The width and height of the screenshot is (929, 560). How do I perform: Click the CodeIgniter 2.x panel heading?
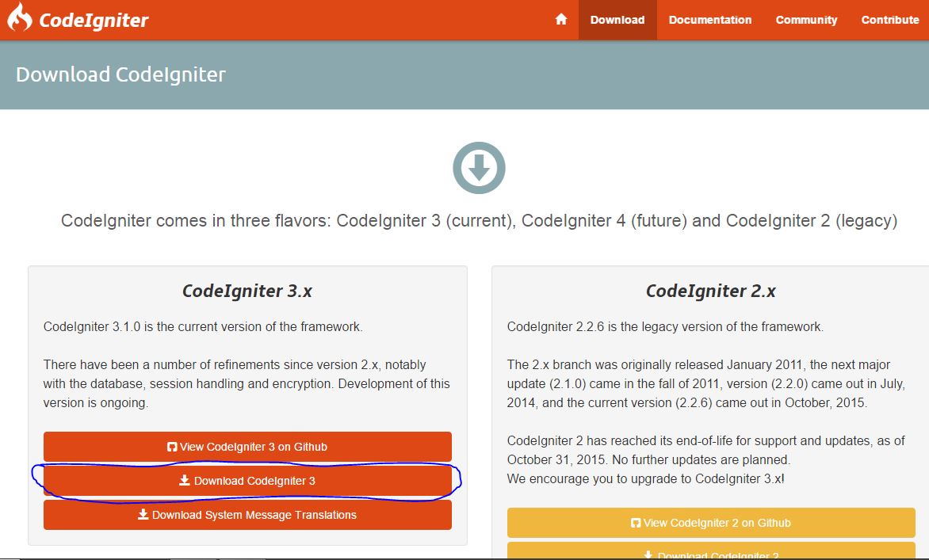711,291
